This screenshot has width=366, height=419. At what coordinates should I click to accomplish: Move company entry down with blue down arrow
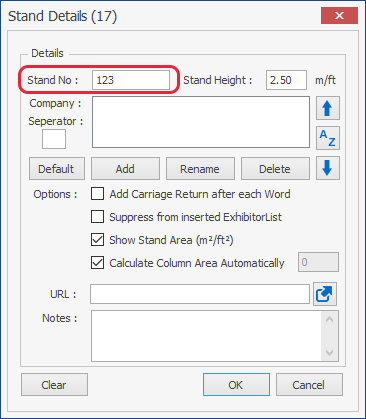click(328, 168)
